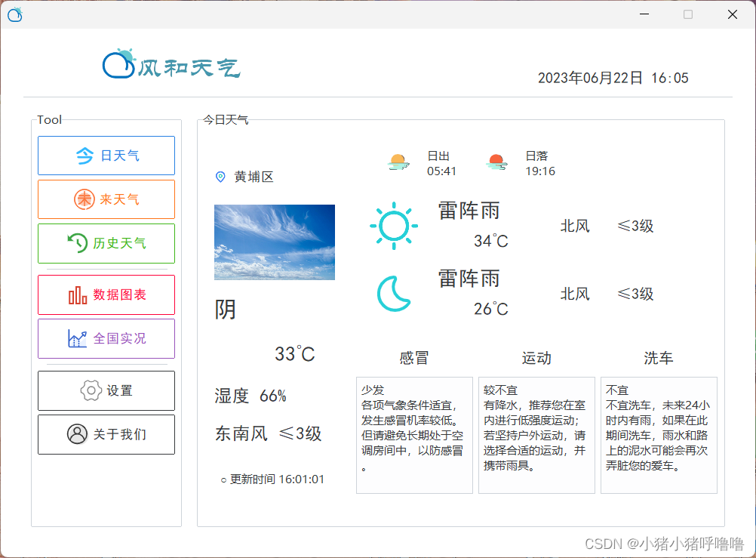This screenshot has height=558, width=756.
Task: Click the 较不宜 exercise advice box
Action: (x=536, y=435)
